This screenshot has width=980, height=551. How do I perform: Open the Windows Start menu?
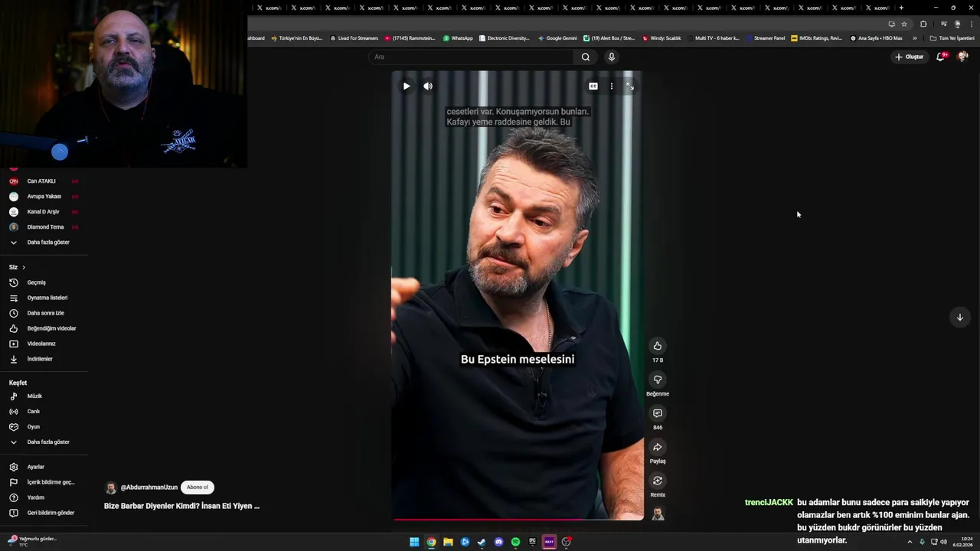click(414, 542)
